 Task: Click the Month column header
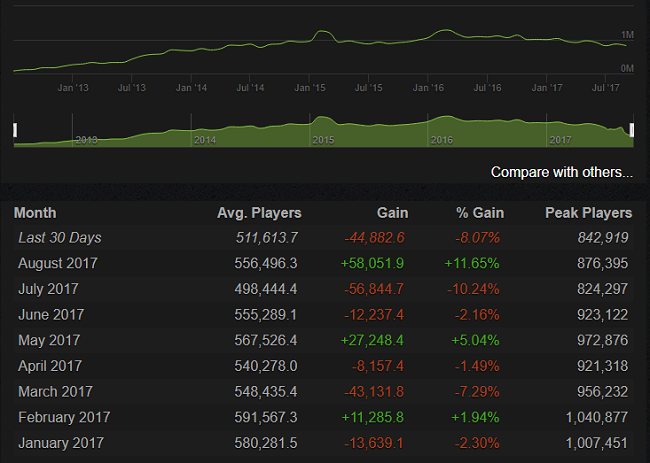click(x=35, y=213)
